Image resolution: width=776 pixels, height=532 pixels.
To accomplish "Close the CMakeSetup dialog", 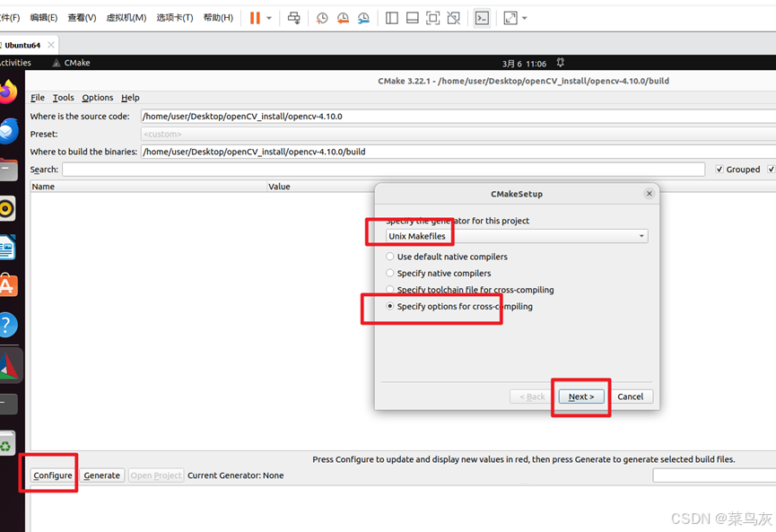I will click(x=650, y=194).
